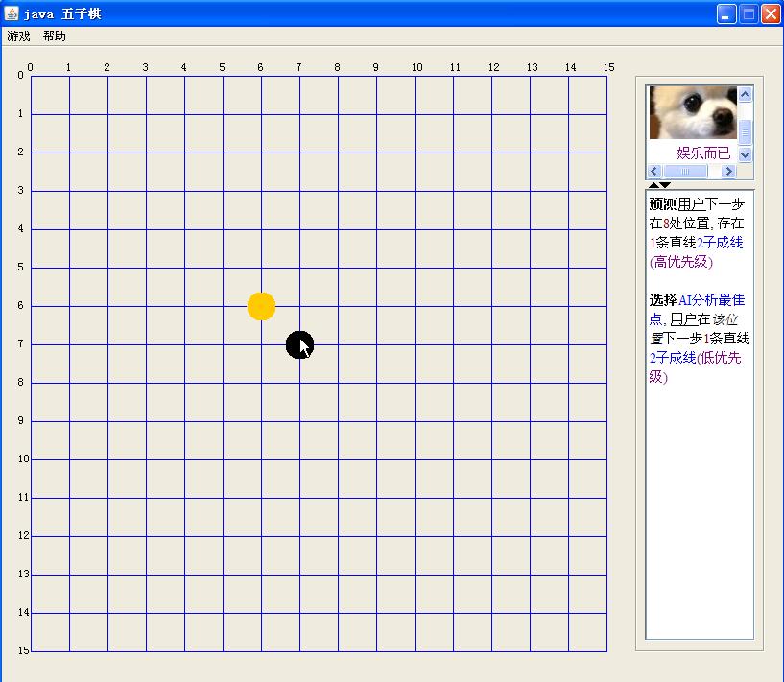
Task: Maximize the 五子棋 window
Action: click(x=748, y=14)
